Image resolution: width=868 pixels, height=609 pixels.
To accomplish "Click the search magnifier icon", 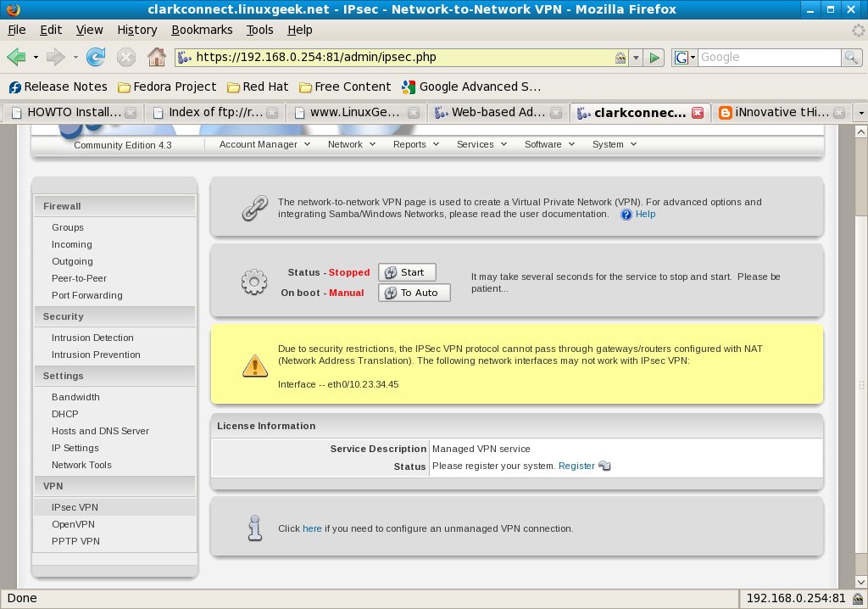I will (x=851, y=57).
